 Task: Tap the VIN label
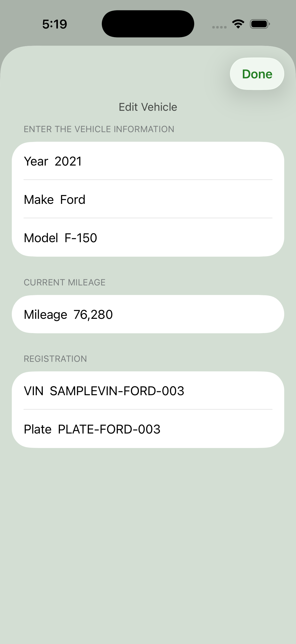(x=34, y=391)
